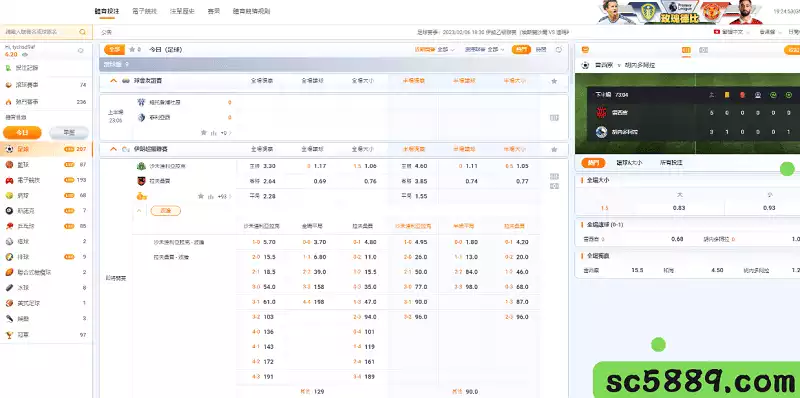Image resolution: width=800 pixels, height=398 pixels.
Task: Expand +93 more markets arrow
Action: [230, 196]
